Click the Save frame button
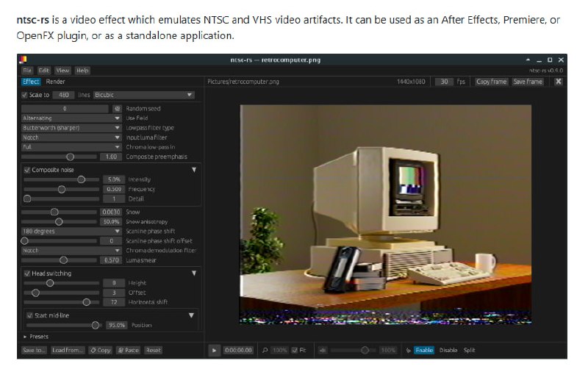 (528, 82)
